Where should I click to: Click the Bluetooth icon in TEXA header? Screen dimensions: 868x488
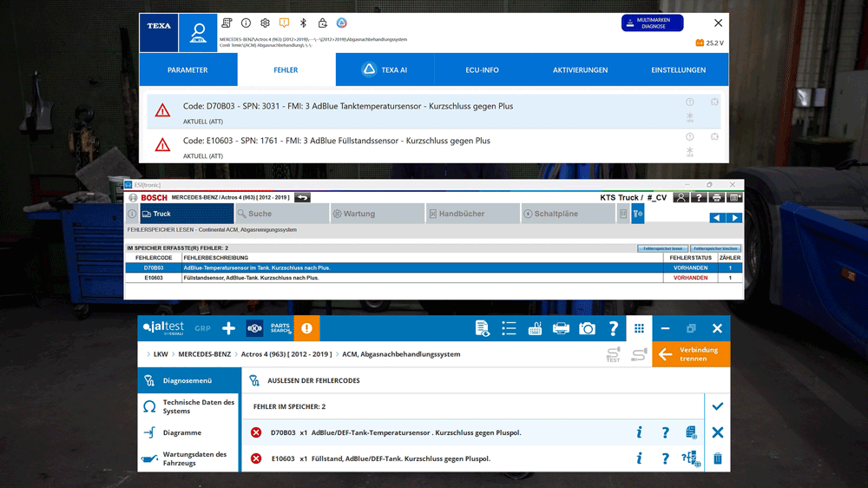[x=303, y=23]
